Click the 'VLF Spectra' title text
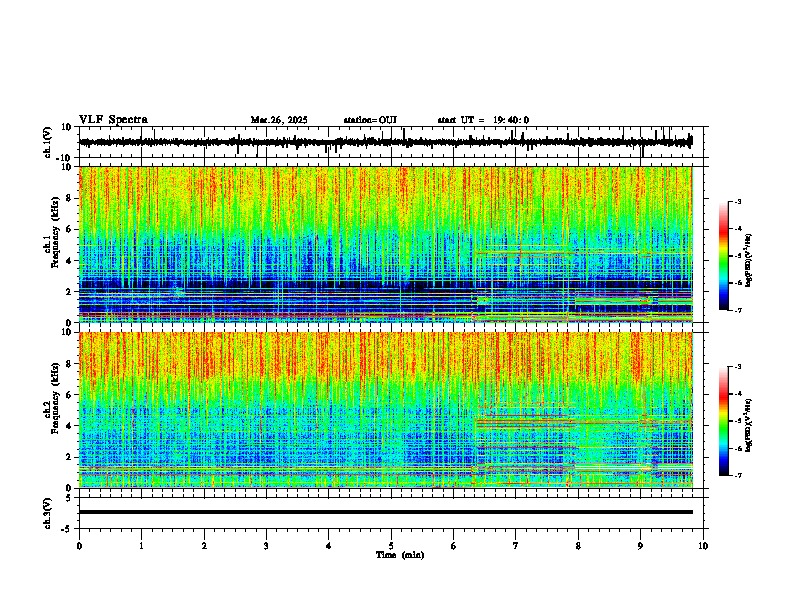 coord(113,120)
